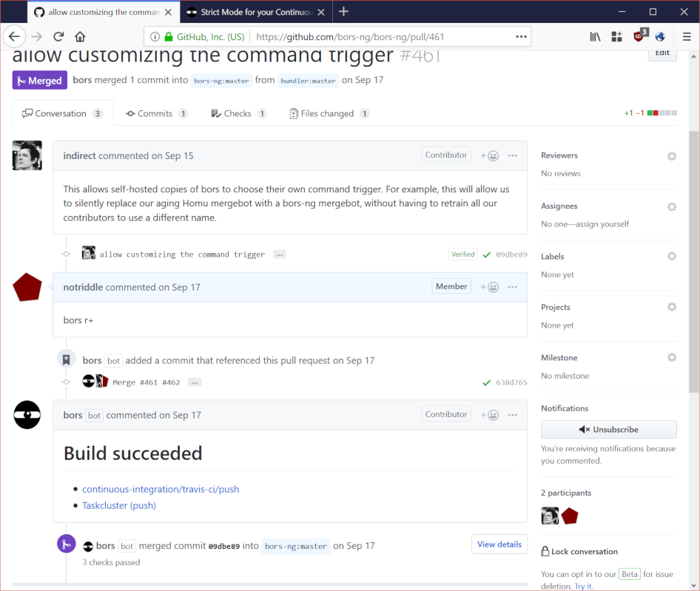The image size is (700, 591).
Task: Click the View details button
Action: [499, 544]
